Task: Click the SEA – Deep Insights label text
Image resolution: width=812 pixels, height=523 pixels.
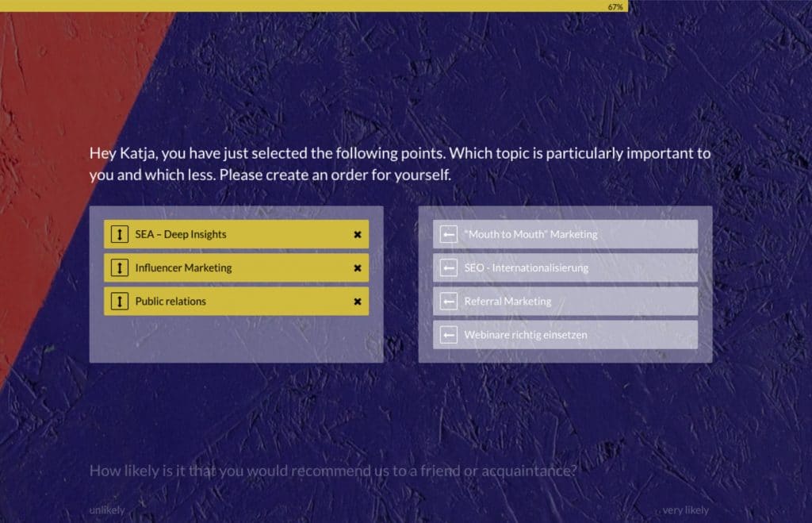Action: pos(179,234)
